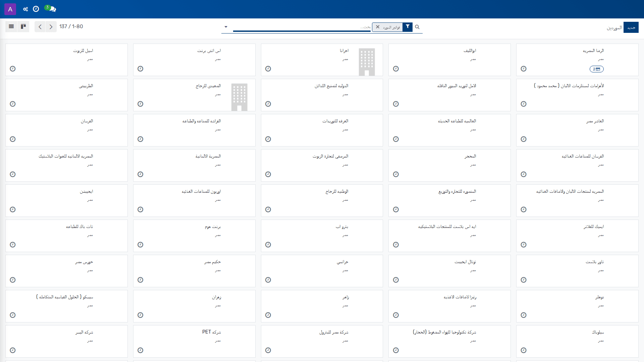
Task: Open activity clock on اجرانا card
Action: (x=268, y=69)
